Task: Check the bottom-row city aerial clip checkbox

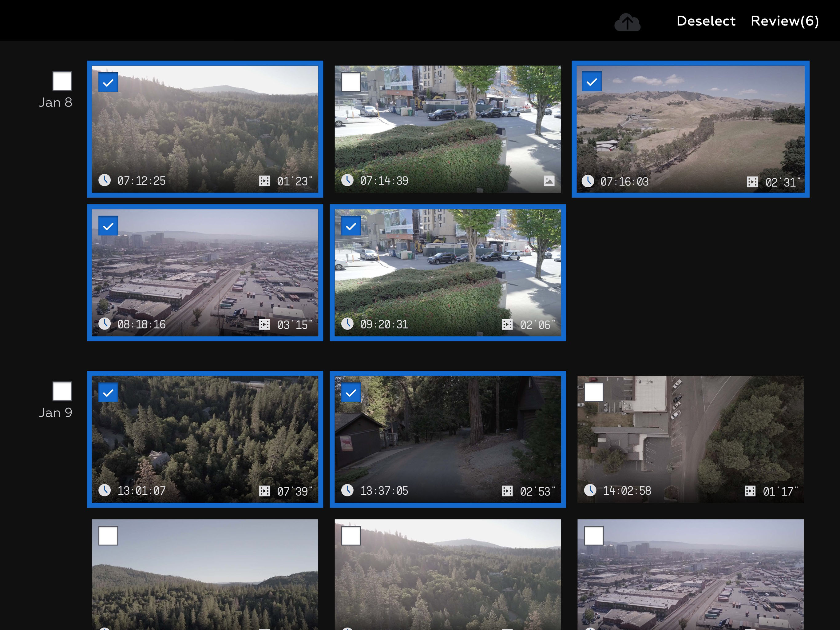Action: (593, 536)
